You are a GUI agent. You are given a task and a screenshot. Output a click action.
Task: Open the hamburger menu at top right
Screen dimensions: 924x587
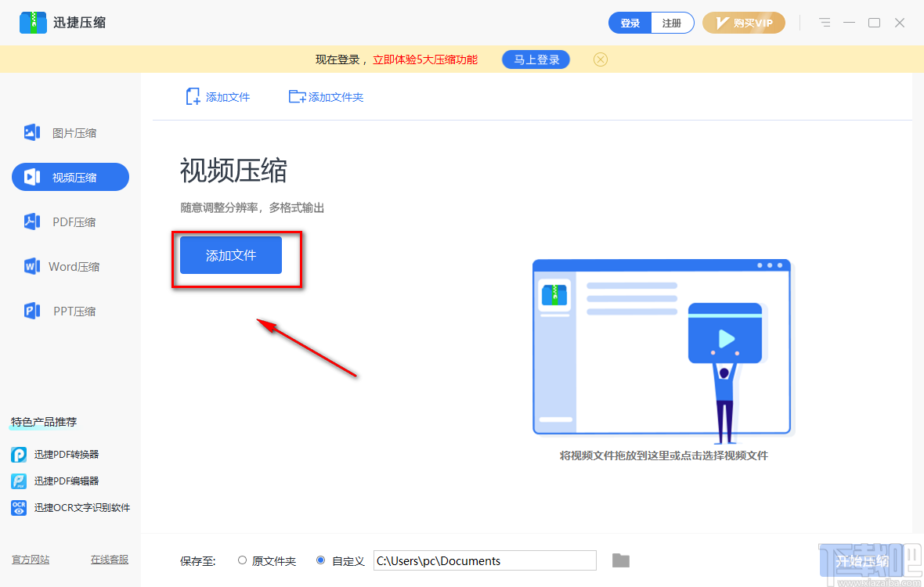point(824,23)
